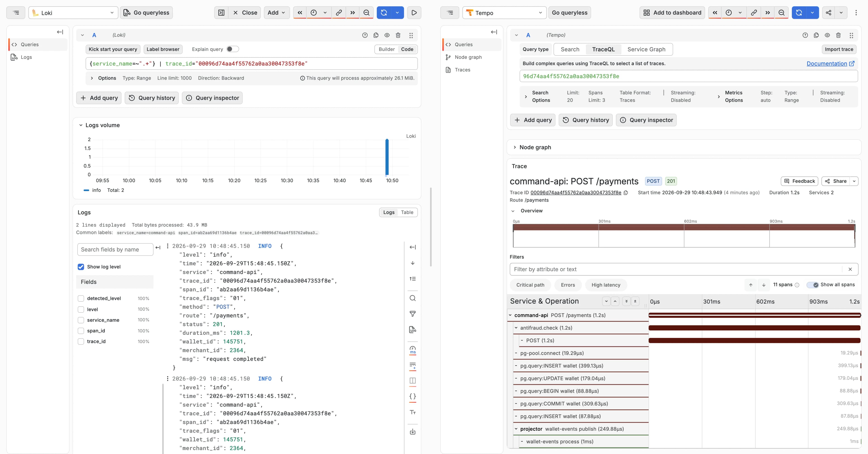Open Node graph in Tempo sidebar
The height and width of the screenshot is (454, 868).
tap(468, 57)
